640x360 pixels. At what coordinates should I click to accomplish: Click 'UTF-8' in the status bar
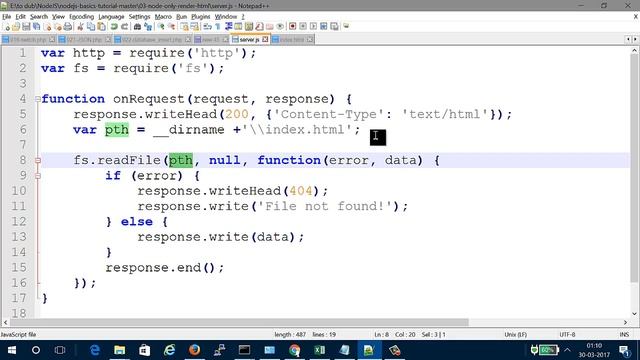pyautogui.click(x=567, y=334)
